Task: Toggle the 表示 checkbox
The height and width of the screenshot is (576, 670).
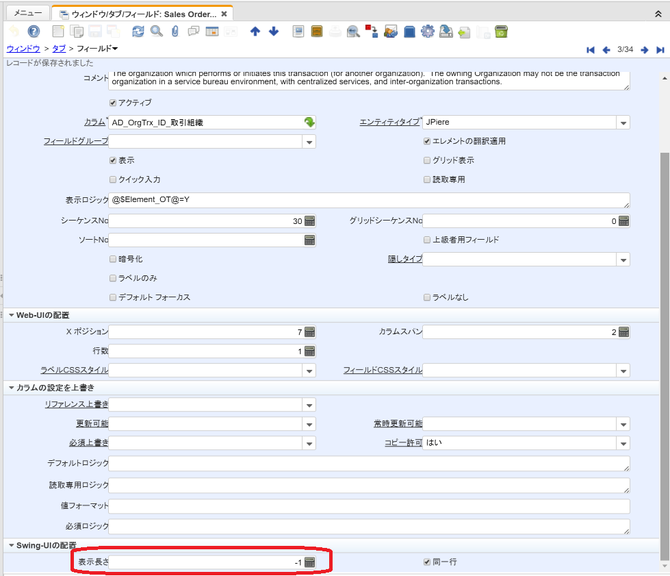Action: click(113, 160)
